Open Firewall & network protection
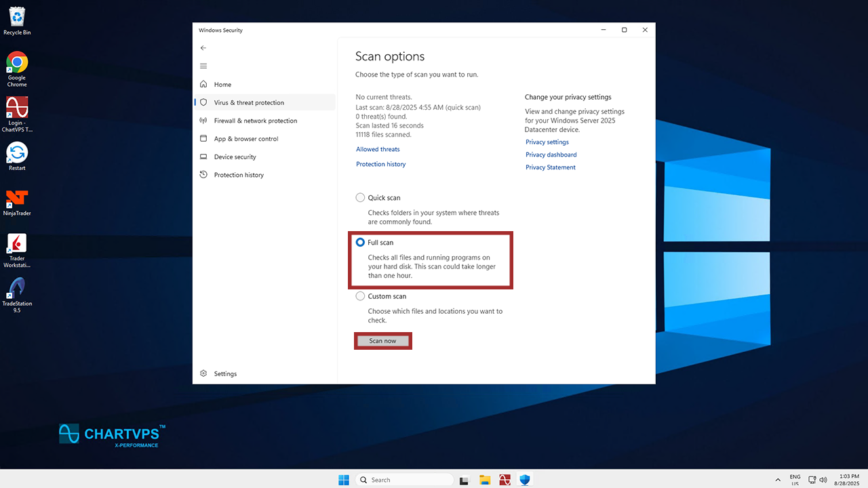Image resolution: width=868 pixels, height=488 pixels. point(255,121)
